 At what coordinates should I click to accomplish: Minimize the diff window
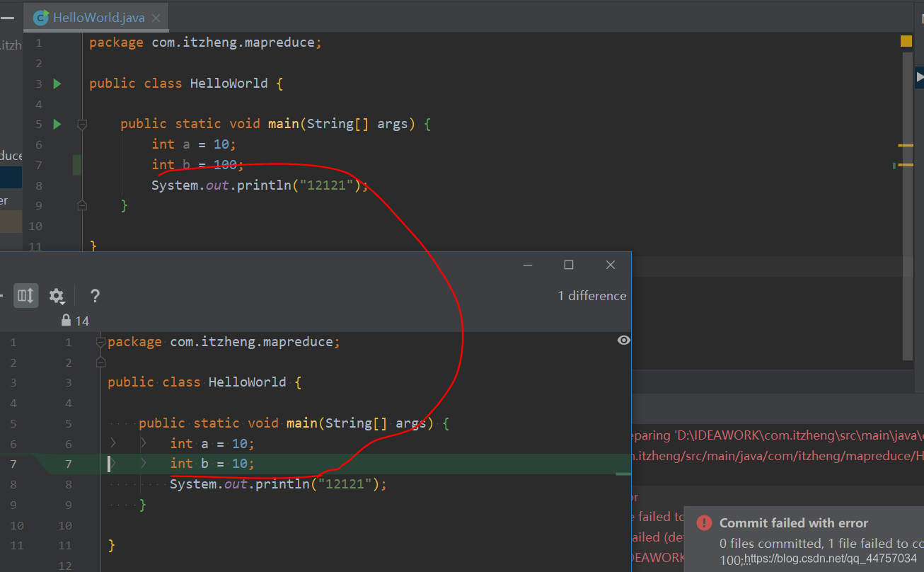click(x=528, y=265)
